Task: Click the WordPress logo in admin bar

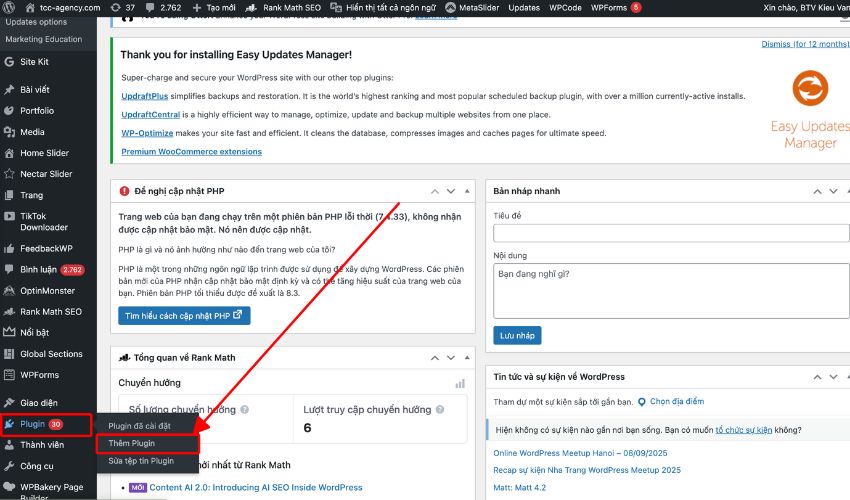Action: click(9, 8)
